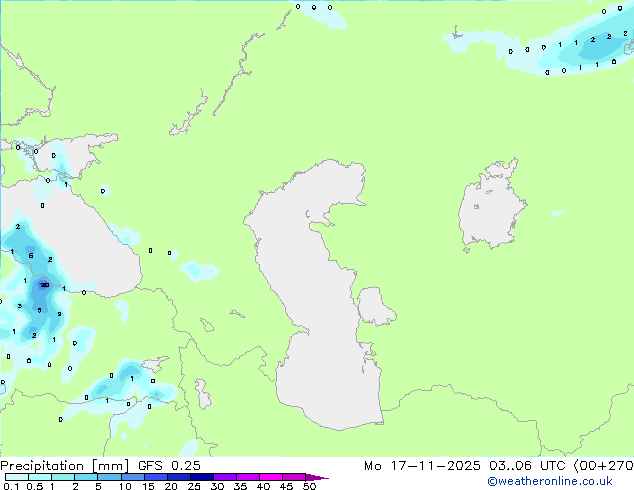The height and width of the screenshot is (490, 634).
Task: Click the '0.5' legend scale label
Action: [x=35, y=486]
